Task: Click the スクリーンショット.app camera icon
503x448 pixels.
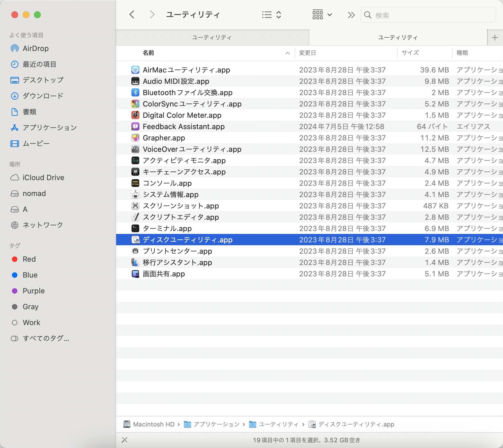Action: [x=136, y=206]
